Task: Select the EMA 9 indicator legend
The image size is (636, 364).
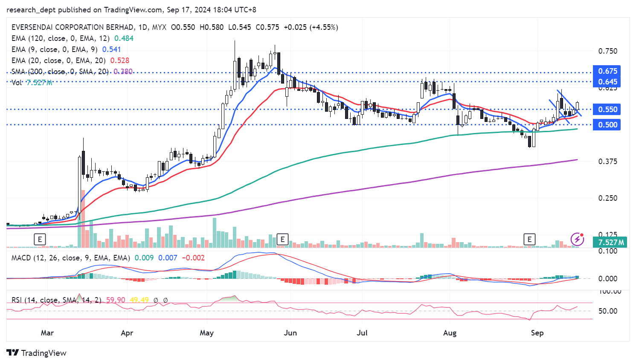Action: [x=55, y=49]
